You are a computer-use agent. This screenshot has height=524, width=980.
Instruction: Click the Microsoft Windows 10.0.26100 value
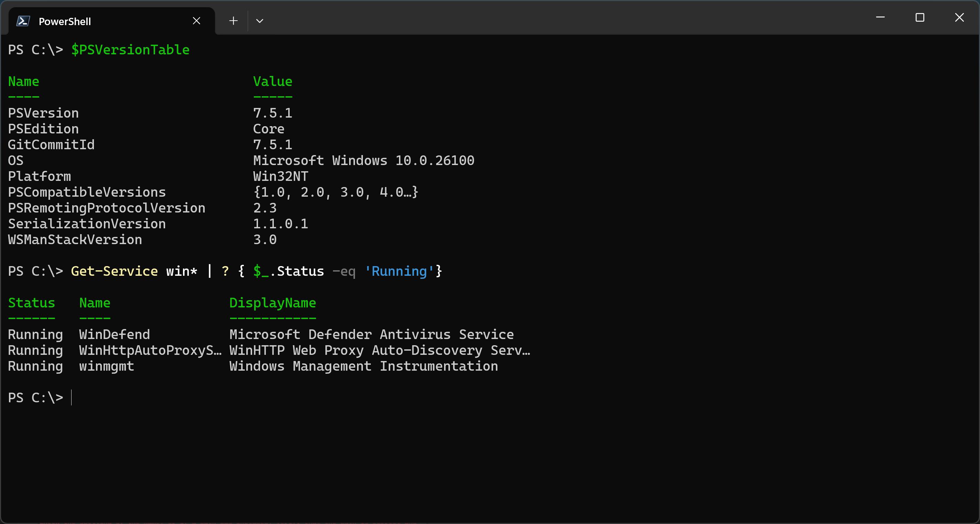coord(364,161)
